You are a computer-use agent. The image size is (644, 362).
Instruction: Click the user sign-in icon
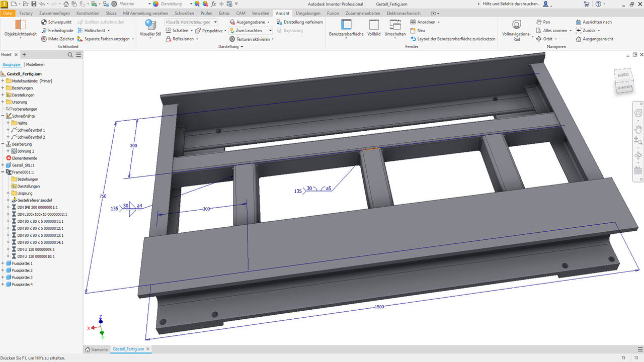pyautogui.click(x=545, y=4)
